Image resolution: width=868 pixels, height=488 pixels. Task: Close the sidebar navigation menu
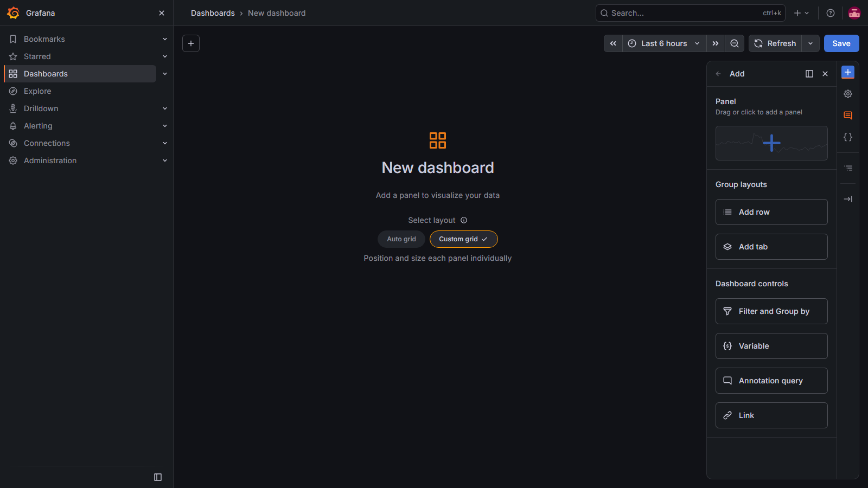162,13
